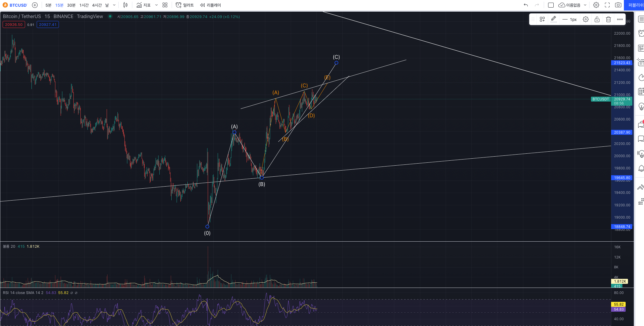Select the 15분 timeframe
The image size is (644, 326).
(59, 5)
